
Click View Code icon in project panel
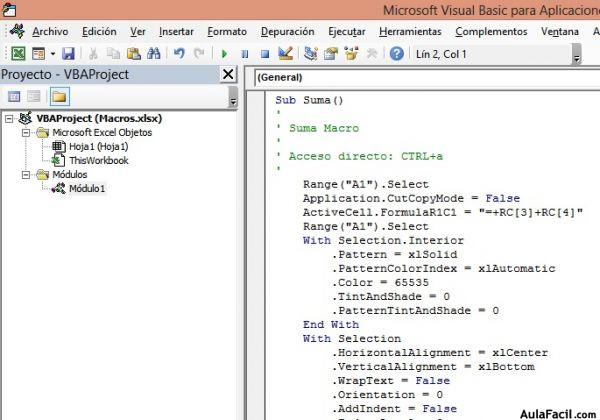(14, 96)
